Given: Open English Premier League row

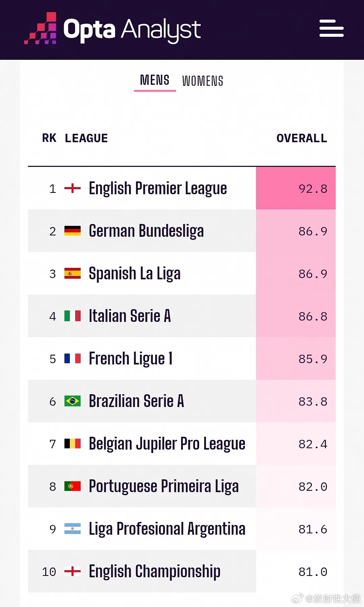Looking at the screenshot, I should 182,188.
